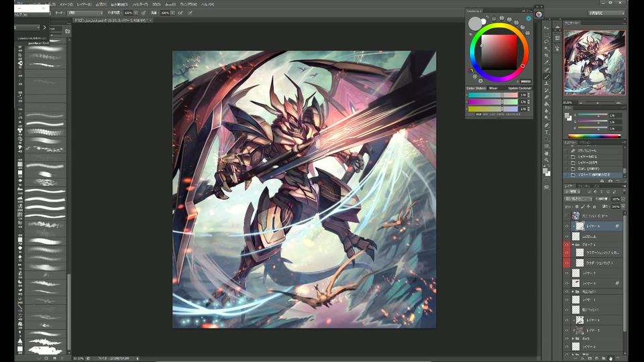The width and height of the screenshot is (644, 362).
Task: Collapse the グループ 1 group arrow
Action: click(573, 245)
